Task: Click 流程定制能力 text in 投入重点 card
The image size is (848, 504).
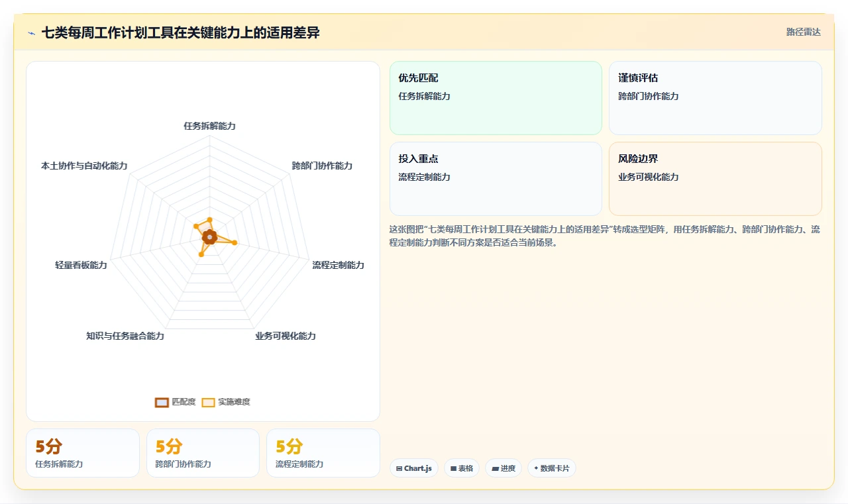Action: point(424,177)
